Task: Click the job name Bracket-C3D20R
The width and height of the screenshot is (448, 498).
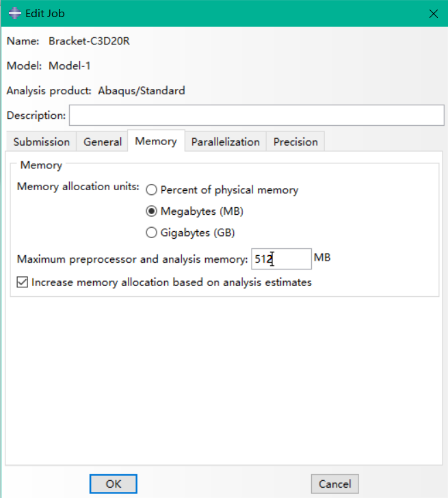Action: pos(89,41)
